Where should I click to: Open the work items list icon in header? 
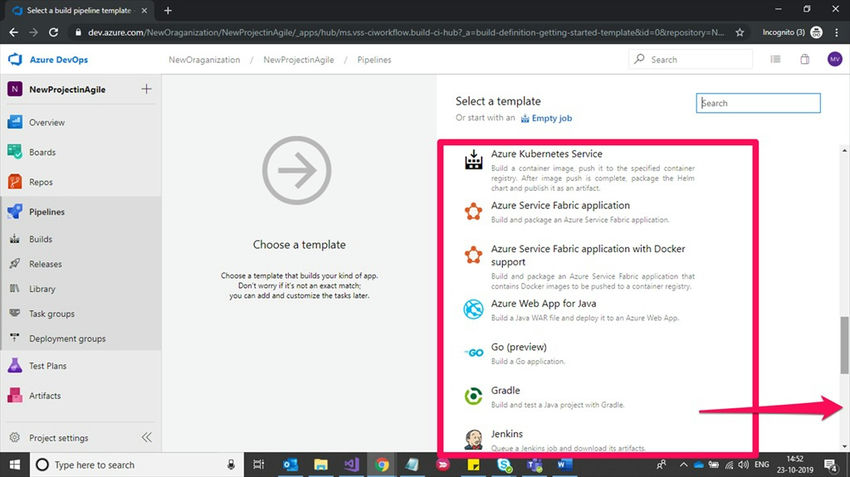776,59
